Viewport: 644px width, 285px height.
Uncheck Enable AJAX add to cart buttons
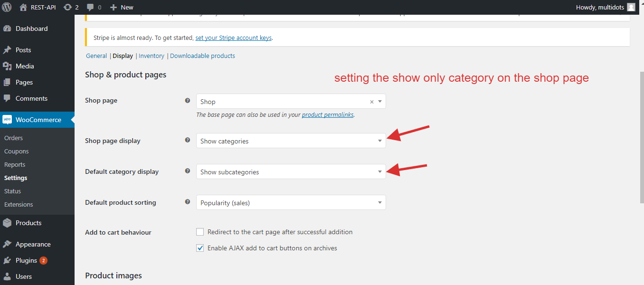[200, 248]
